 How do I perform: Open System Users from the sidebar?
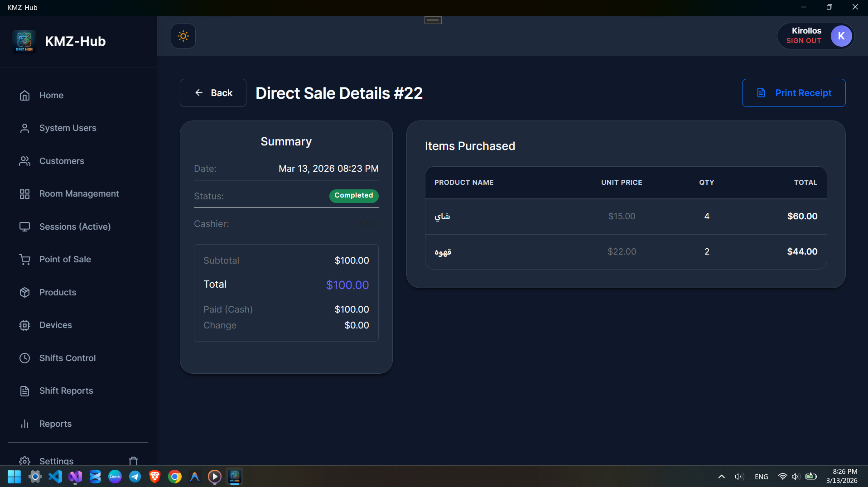24,128
